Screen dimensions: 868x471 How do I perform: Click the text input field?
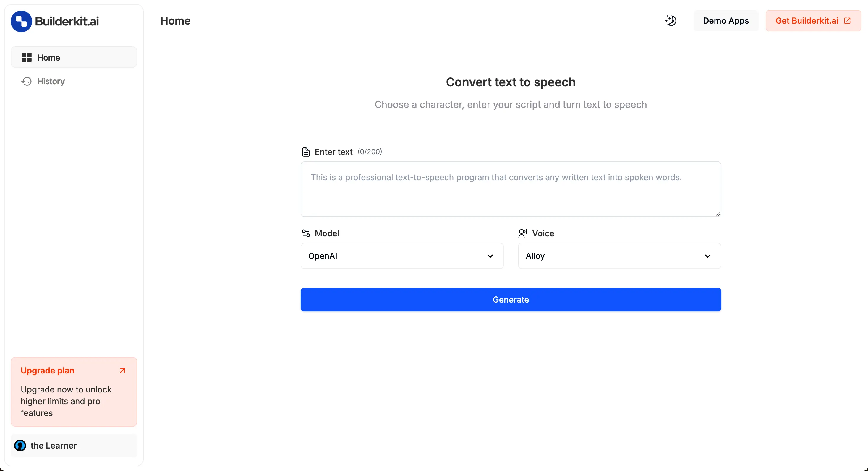[511, 189]
